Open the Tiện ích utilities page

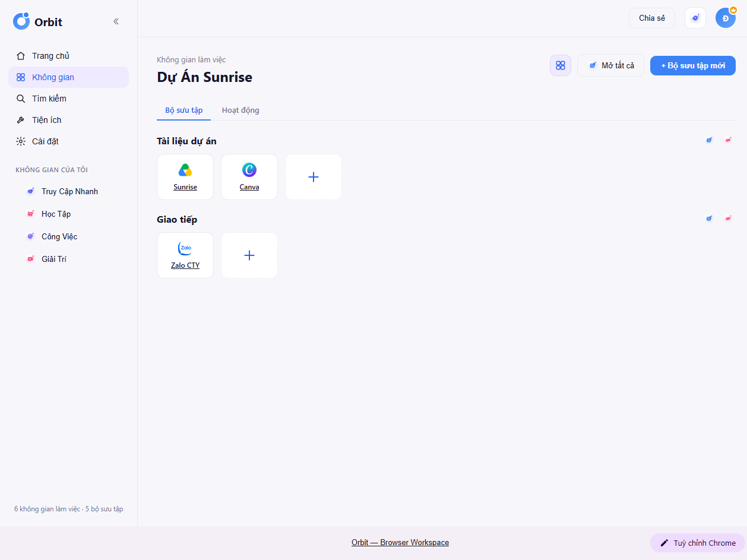coord(68,120)
